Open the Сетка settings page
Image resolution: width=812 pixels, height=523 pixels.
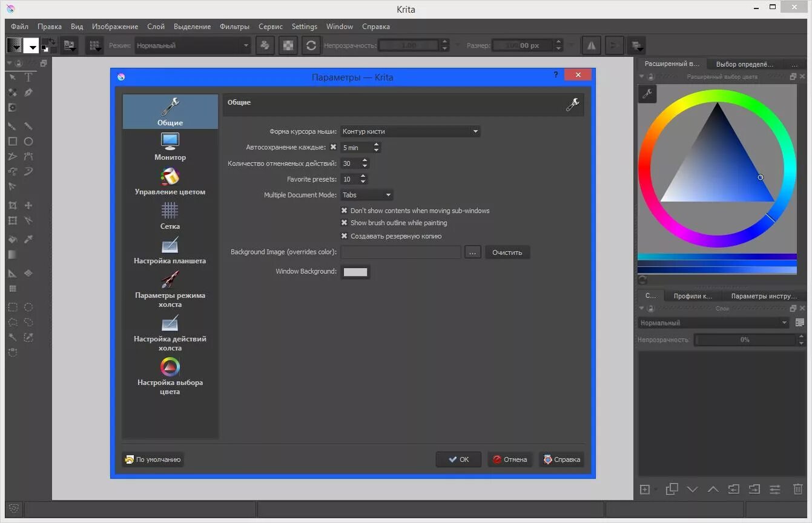(x=170, y=215)
